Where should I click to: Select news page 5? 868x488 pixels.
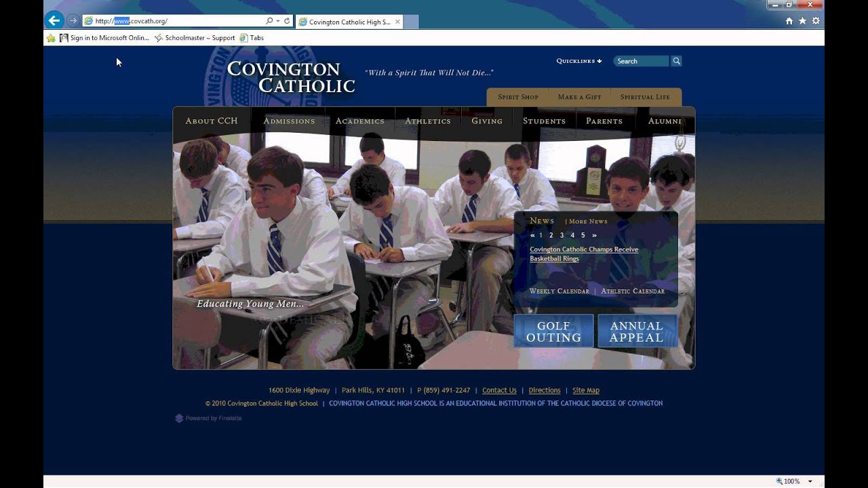click(583, 235)
